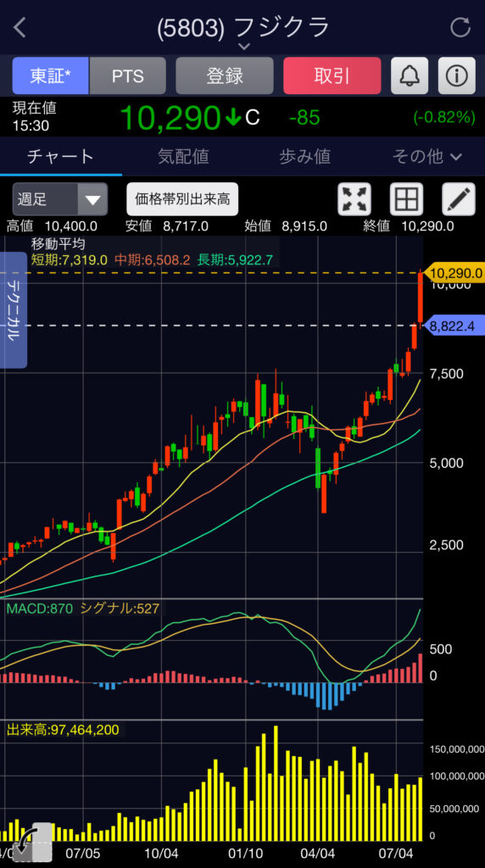Open the pencil drawing tool
This screenshot has height=868, width=485.
(459, 199)
